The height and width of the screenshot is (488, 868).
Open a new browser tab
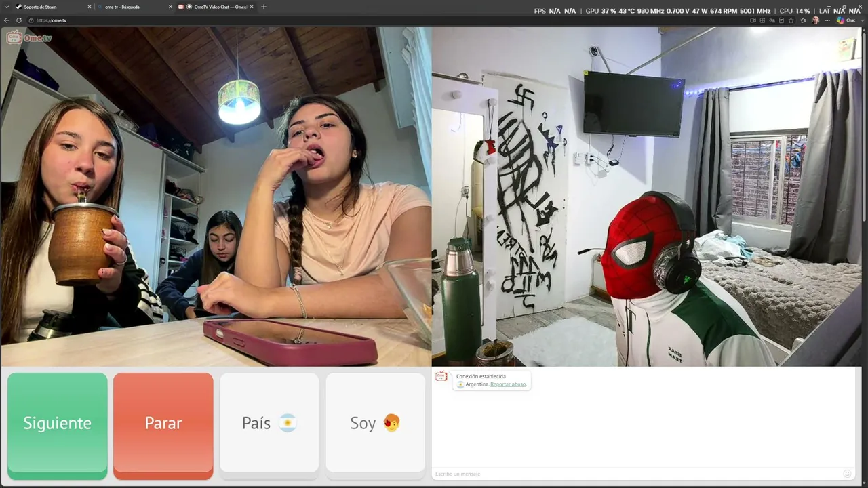click(264, 7)
